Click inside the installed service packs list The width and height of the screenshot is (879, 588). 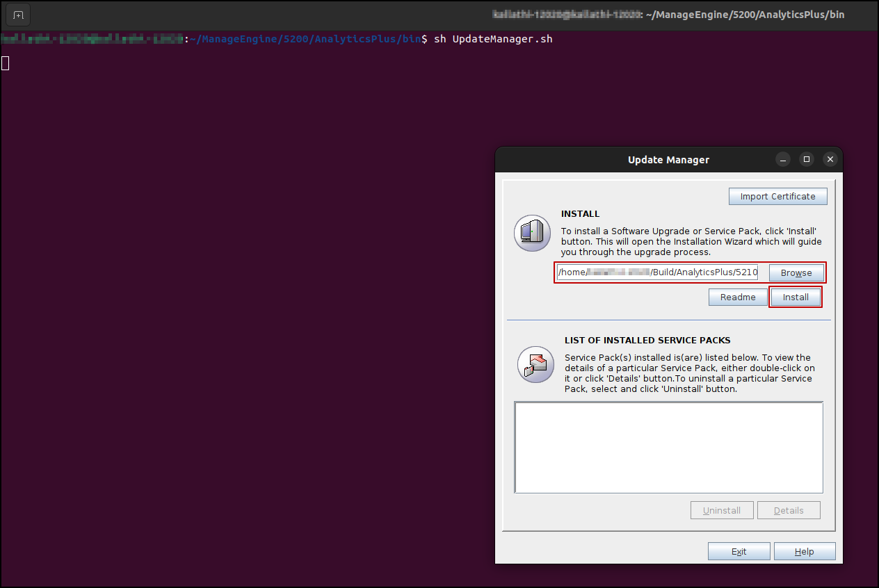[x=668, y=447]
